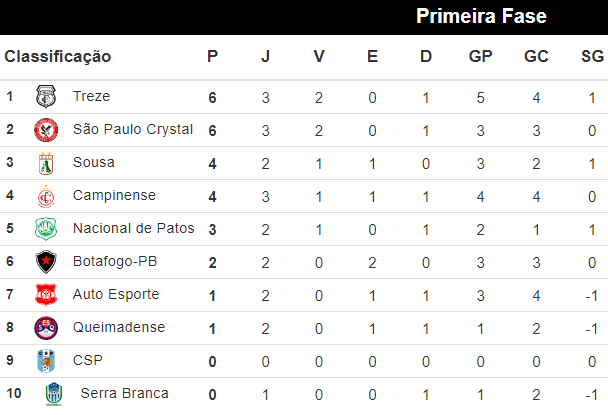
Task: Select the Primeira Fase tab header
Action: pos(481,16)
